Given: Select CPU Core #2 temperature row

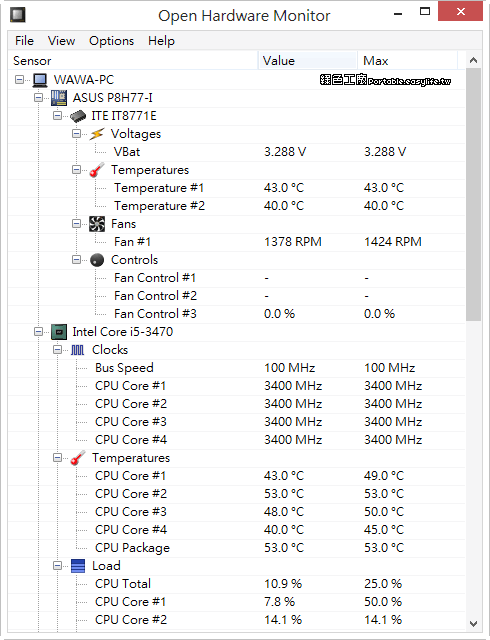Looking at the screenshot, I should tap(237, 493).
